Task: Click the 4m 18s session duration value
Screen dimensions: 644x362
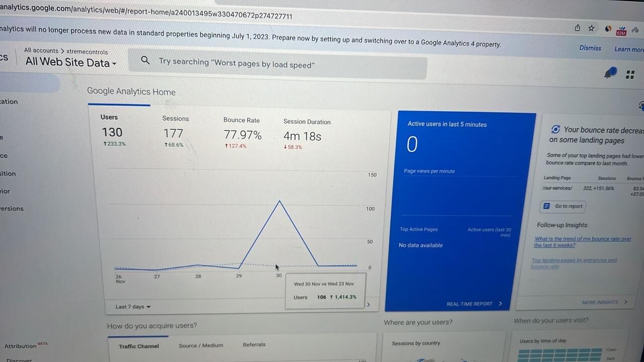Action: click(x=302, y=136)
